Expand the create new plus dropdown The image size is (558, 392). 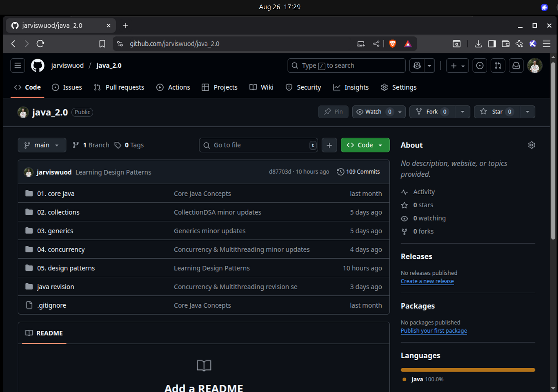coord(458,66)
